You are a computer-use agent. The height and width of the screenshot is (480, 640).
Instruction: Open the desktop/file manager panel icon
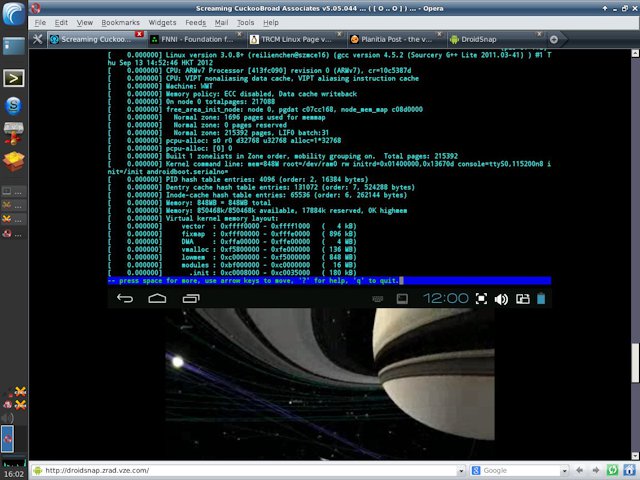pyautogui.click(x=14, y=46)
